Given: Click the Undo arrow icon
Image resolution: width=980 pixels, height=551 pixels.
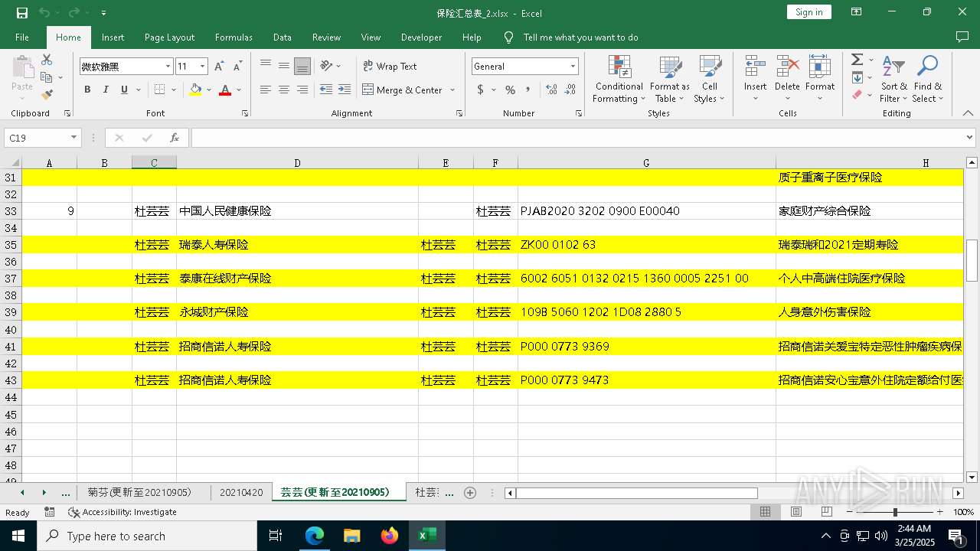Looking at the screenshot, I should pyautogui.click(x=44, y=13).
